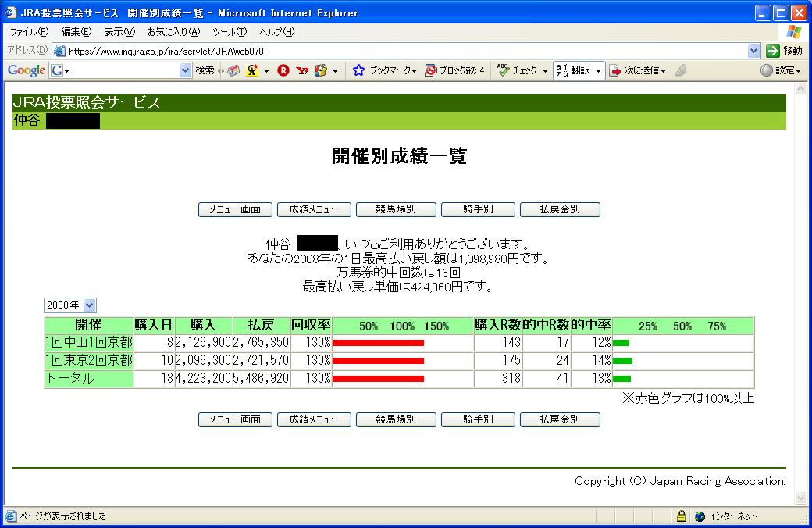812x528 pixels.
Task: Click 騎手別 button below the table
Action: tap(478, 419)
